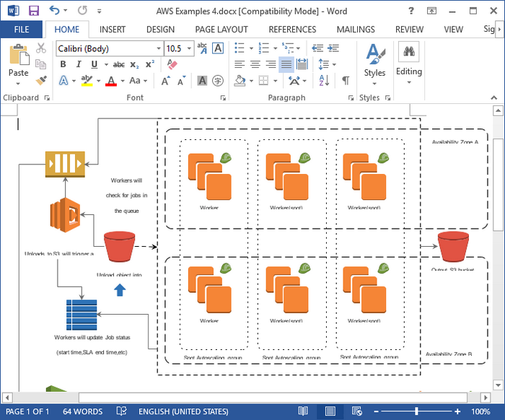
Task: Adjust the zoom slider handle
Action: coord(416,411)
